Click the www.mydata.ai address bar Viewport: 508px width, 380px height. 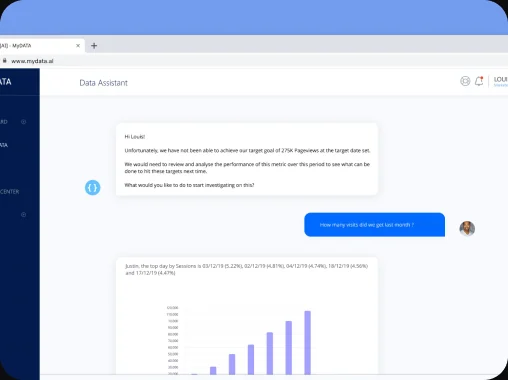coord(32,61)
